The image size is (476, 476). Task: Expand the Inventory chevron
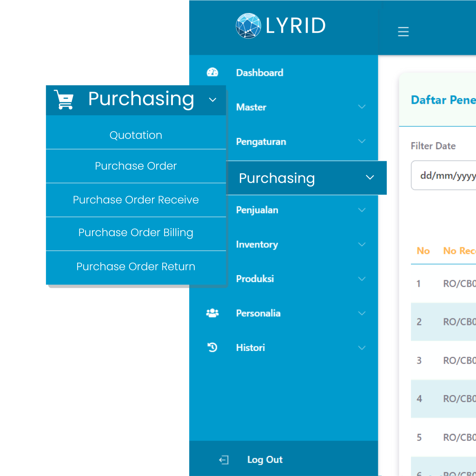point(362,245)
